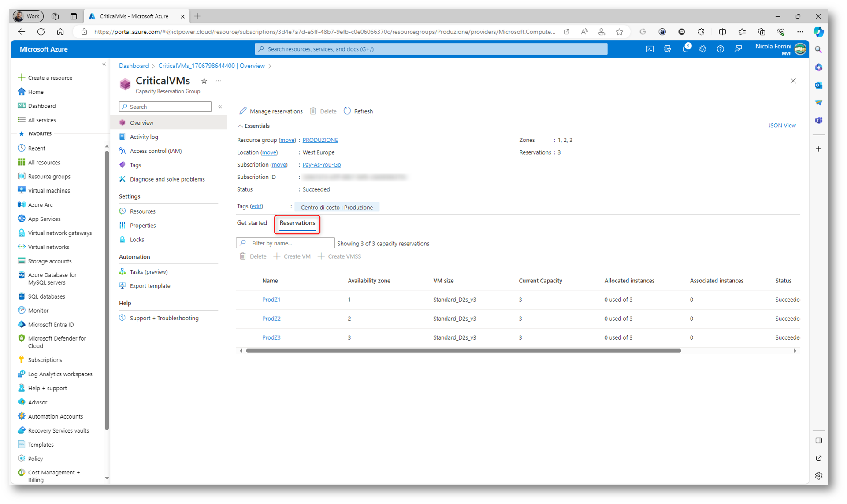Open Properties under Settings

click(143, 226)
